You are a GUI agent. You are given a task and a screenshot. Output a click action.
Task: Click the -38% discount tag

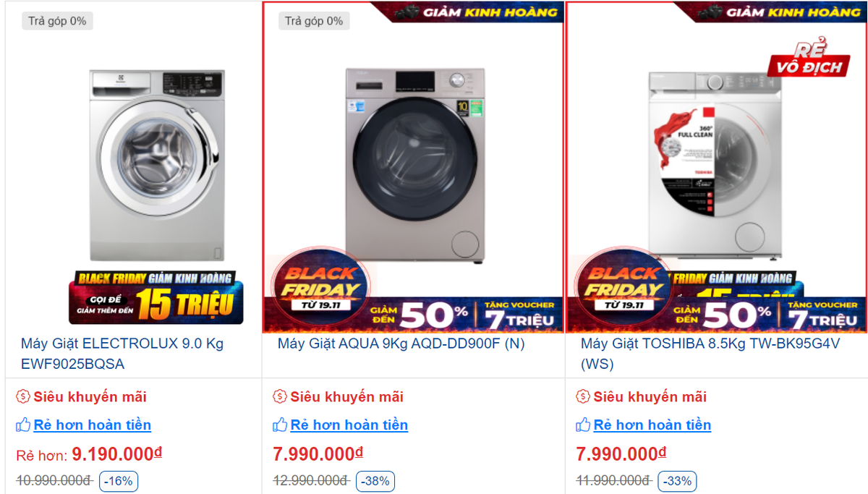pyautogui.click(x=375, y=480)
